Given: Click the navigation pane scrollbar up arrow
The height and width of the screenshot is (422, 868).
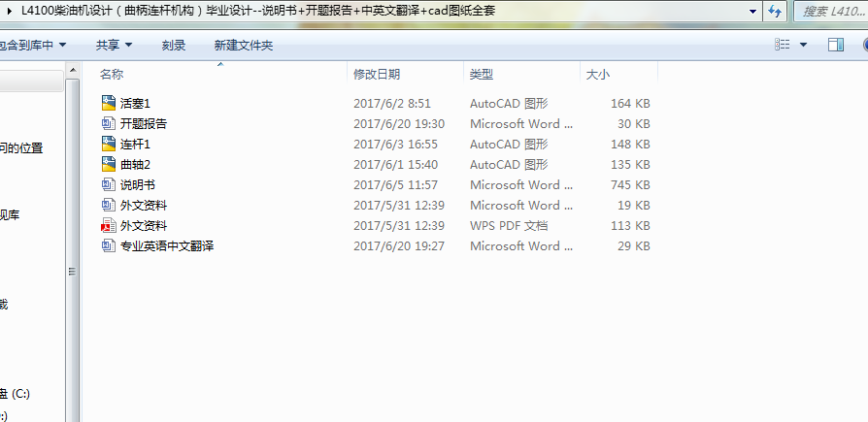Looking at the screenshot, I should coord(73,70).
